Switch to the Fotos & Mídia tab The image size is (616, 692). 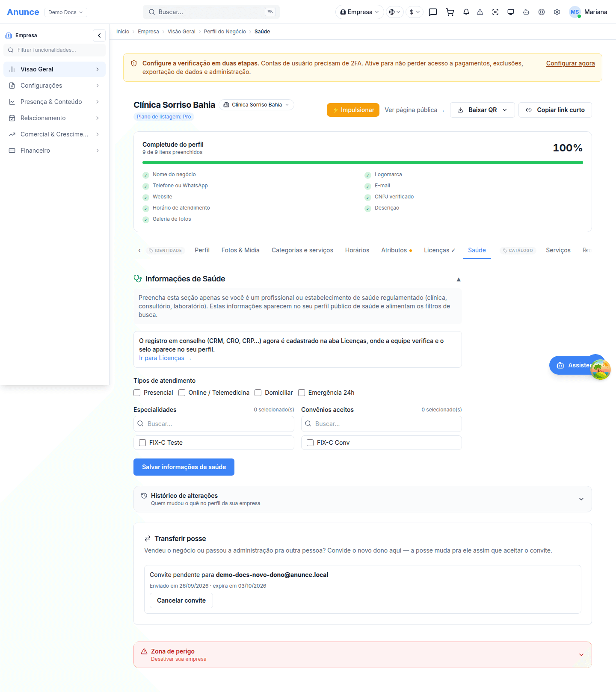(240, 250)
